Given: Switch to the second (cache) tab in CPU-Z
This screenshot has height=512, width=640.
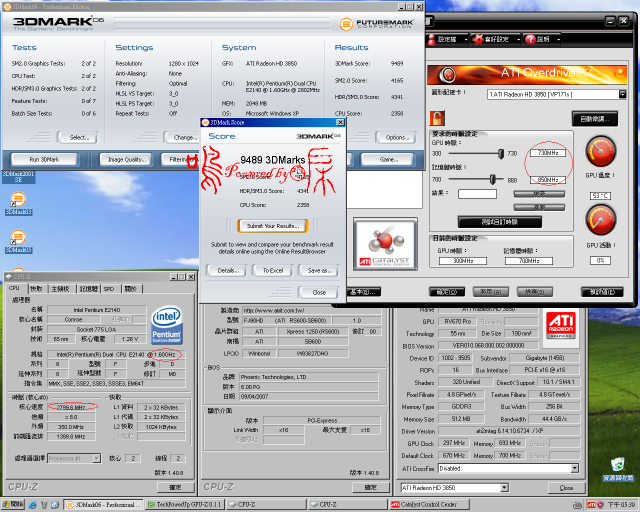Looking at the screenshot, I should [x=37, y=289].
